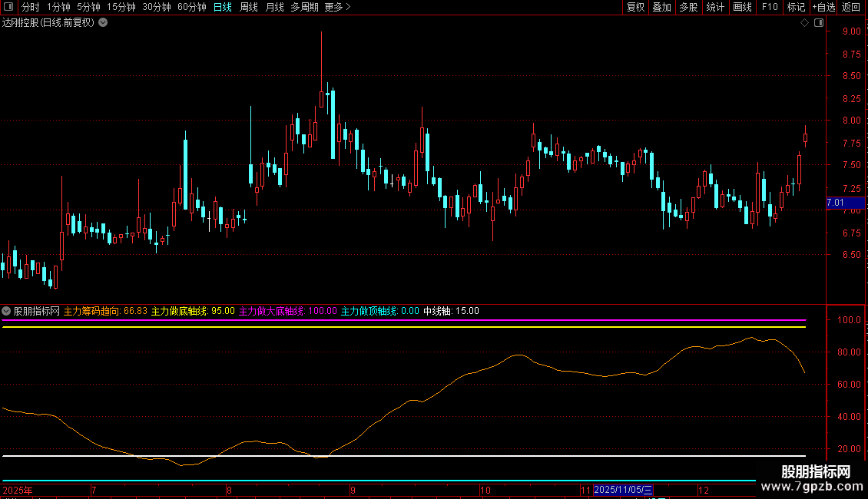The image size is (868, 499).
Task: Switch chart to 周线 weekly period
Action: [249, 7]
